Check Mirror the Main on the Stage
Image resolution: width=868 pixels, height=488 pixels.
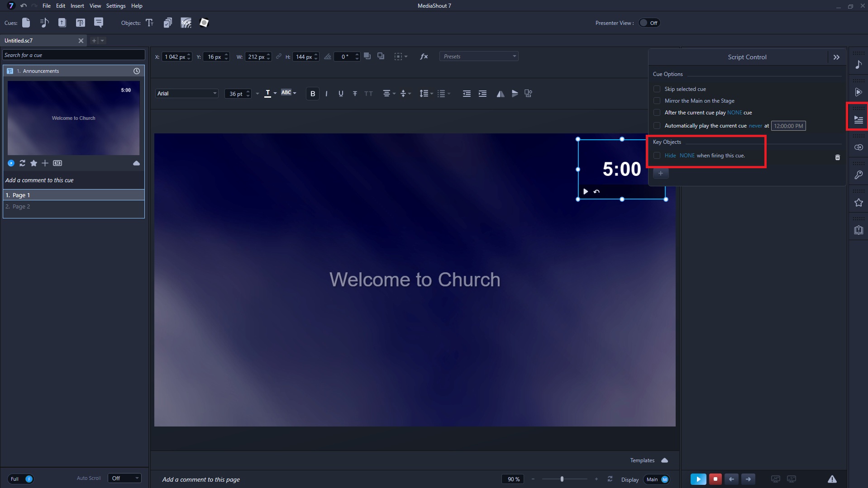click(657, 101)
